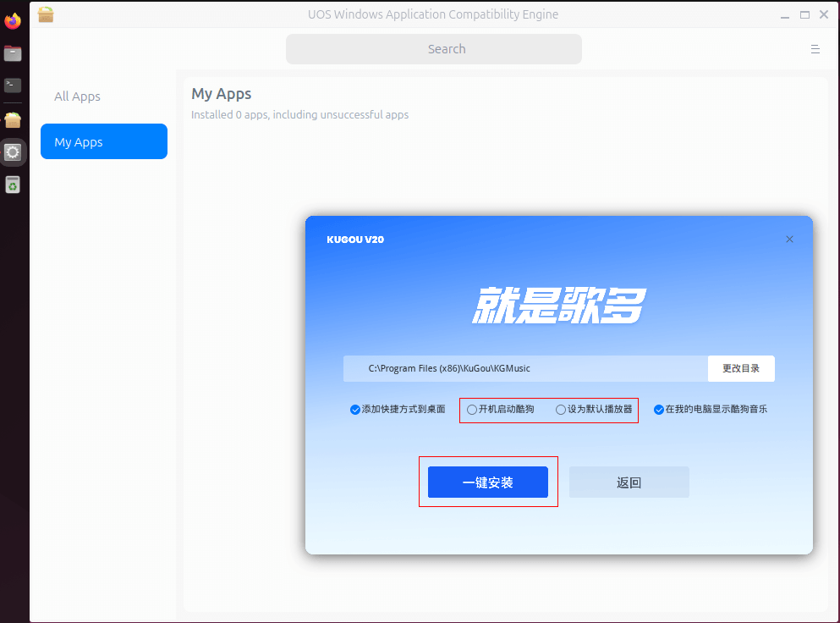Close the KuGou installer dialog
Image resolution: width=840 pixels, height=623 pixels.
coord(789,239)
